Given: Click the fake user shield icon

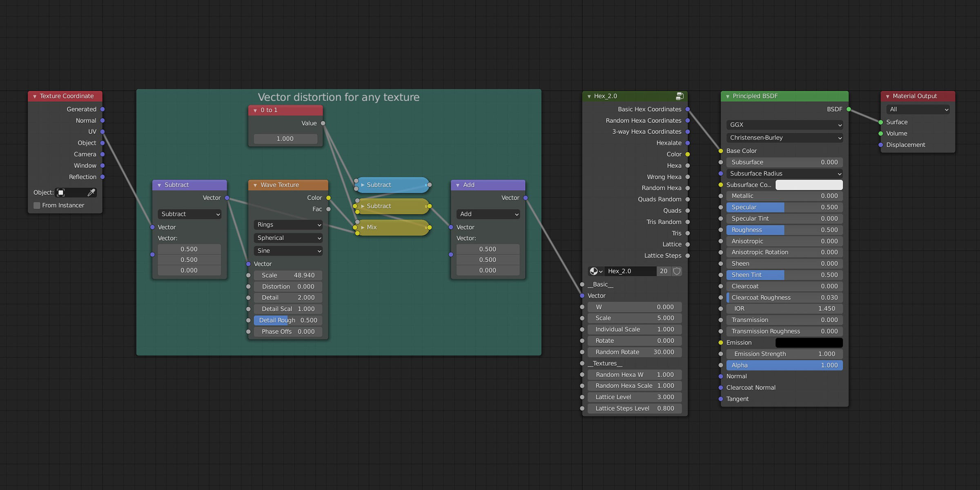Looking at the screenshot, I should pyautogui.click(x=677, y=271).
